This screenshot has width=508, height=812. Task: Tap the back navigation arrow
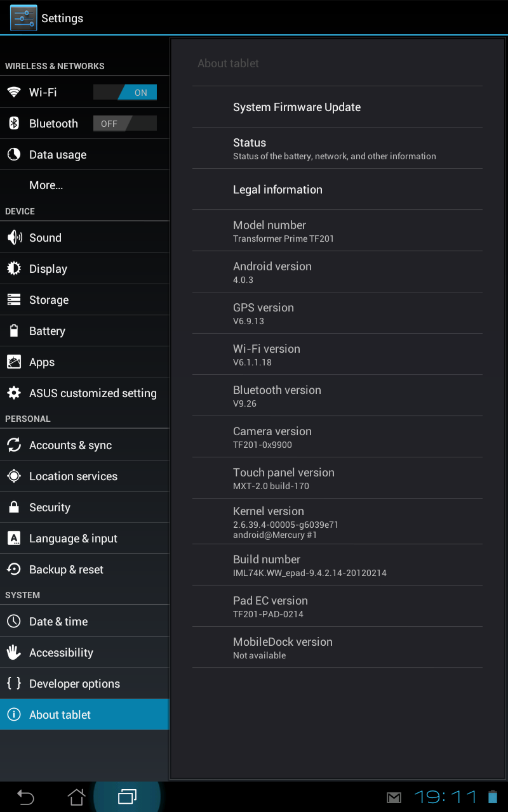(x=25, y=797)
